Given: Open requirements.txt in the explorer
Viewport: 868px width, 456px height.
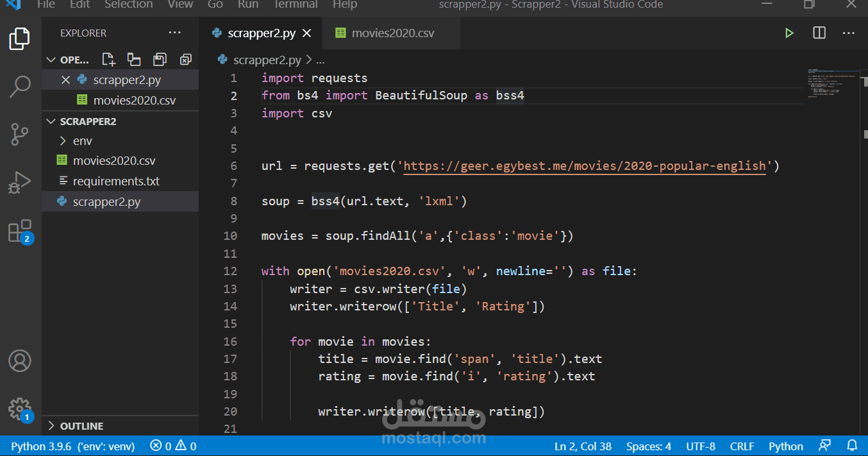Looking at the screenshot, I should point(116,182).
